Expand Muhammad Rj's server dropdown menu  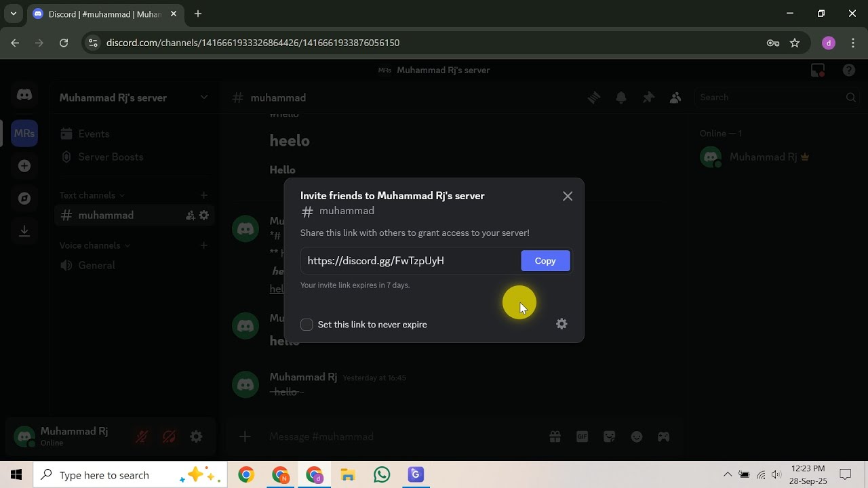tap(203, 98)
